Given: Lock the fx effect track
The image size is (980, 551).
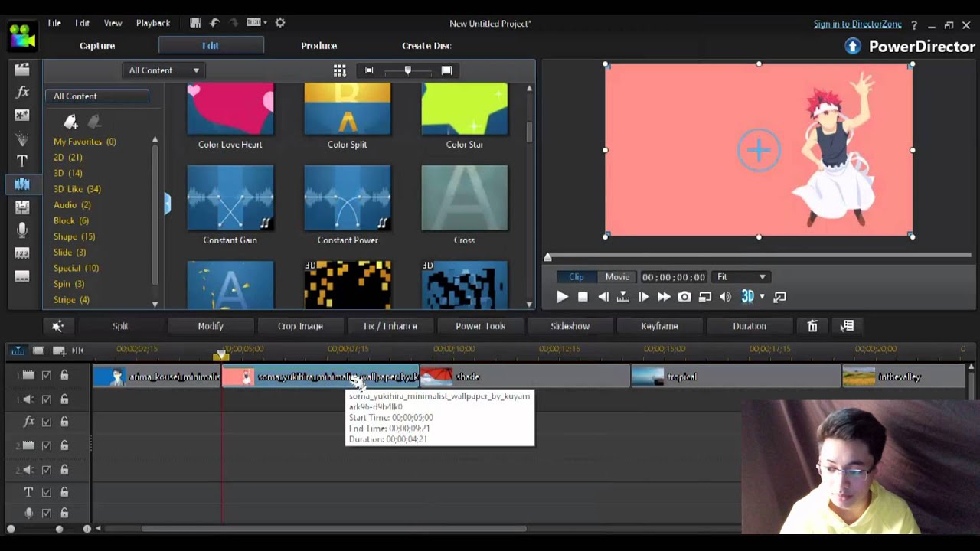Looking at the screenshot, I should point(64,422).
